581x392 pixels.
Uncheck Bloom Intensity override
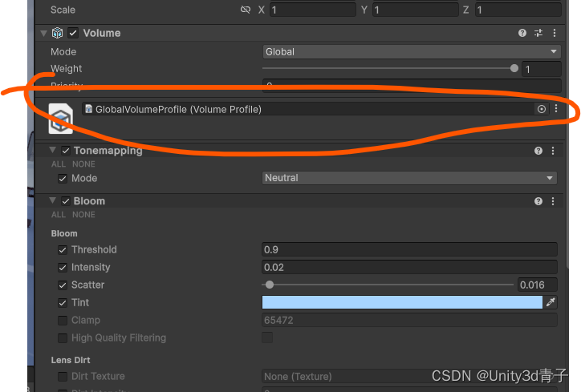click(x=63, y=267)
